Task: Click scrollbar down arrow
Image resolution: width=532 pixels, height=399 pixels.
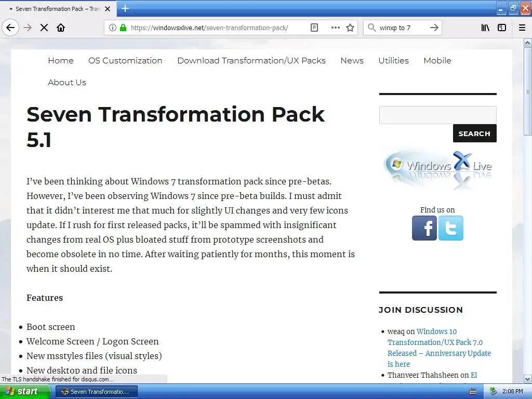Action: (528, 379)
